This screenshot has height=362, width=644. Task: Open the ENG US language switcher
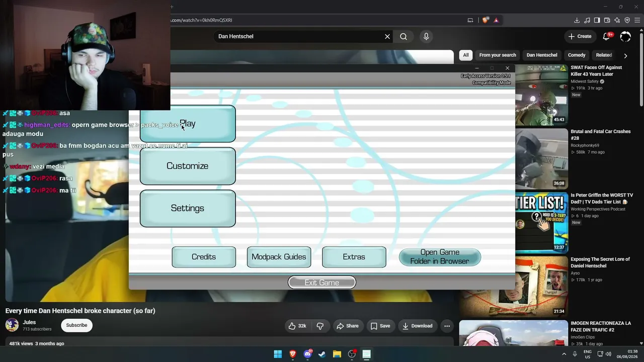[587, 354]
